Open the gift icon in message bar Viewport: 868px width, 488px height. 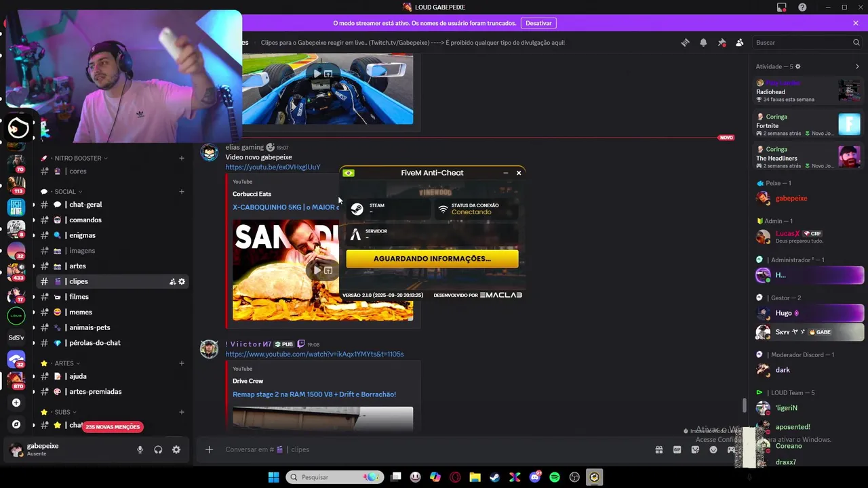658,449
